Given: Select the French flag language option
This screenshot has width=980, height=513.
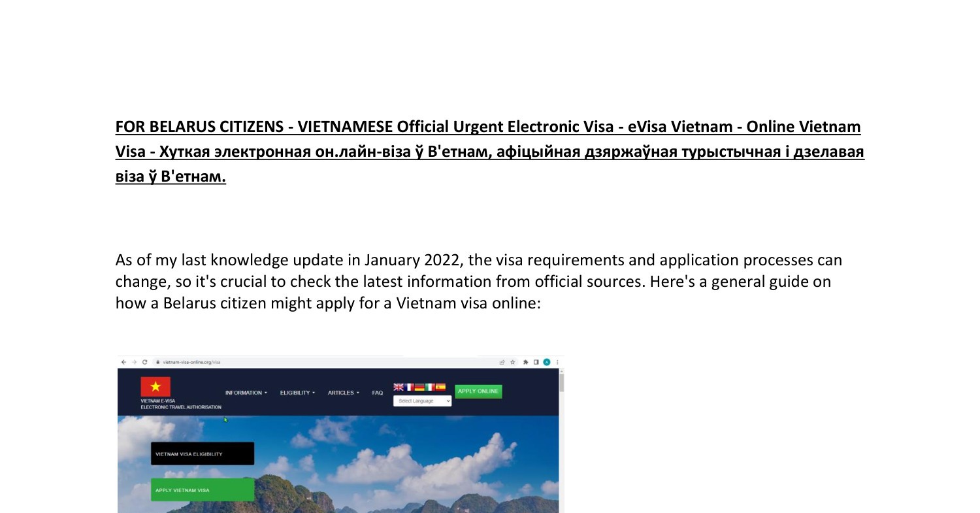Looking at the screenshot, I should pos(408,387).
